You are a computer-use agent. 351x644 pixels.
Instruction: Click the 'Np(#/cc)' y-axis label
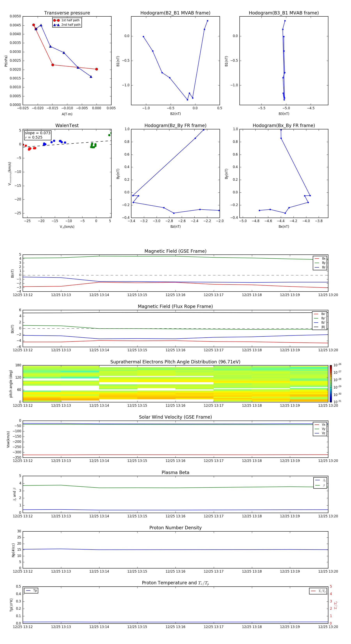[13, 550]
